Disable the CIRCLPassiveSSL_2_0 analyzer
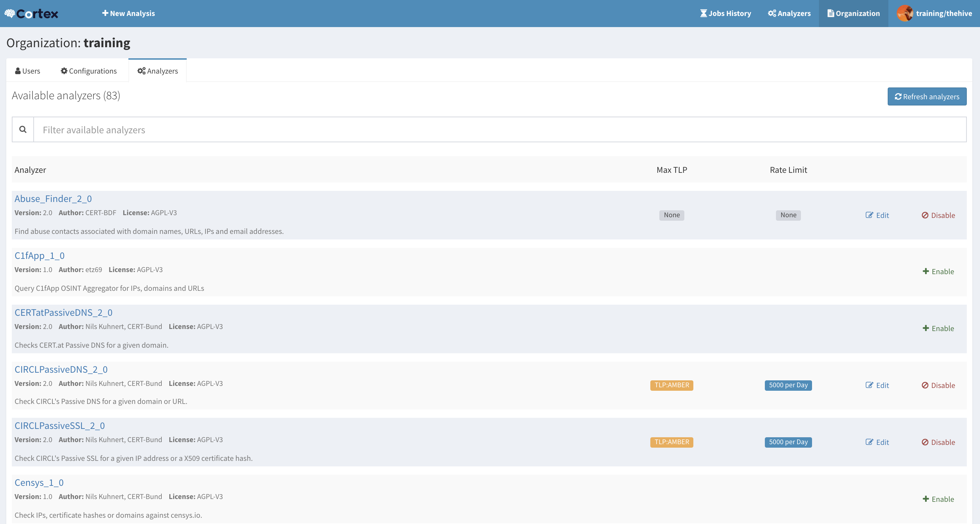Image resolution: width=980 pixels, height=524 pixels. coord(938,442)
